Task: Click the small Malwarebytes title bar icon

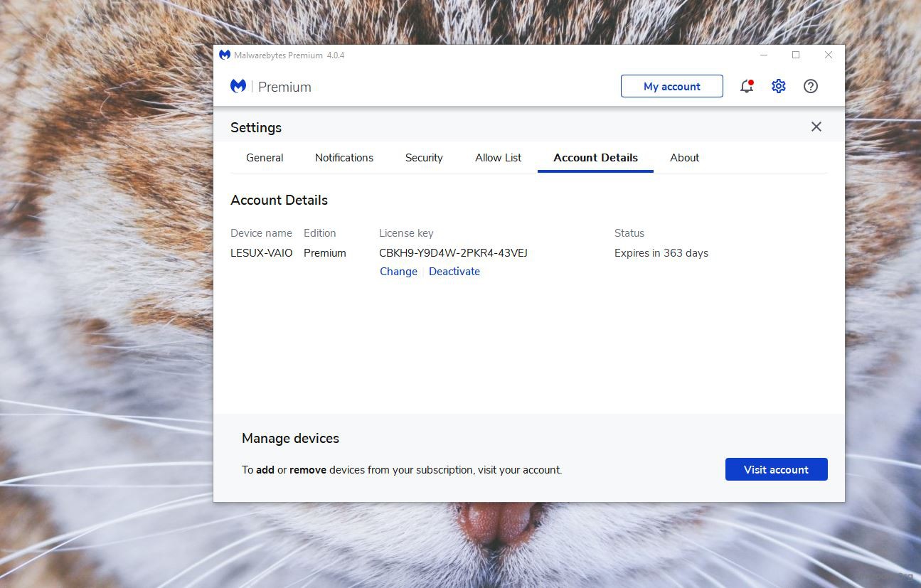Action: tap(225, 55)
